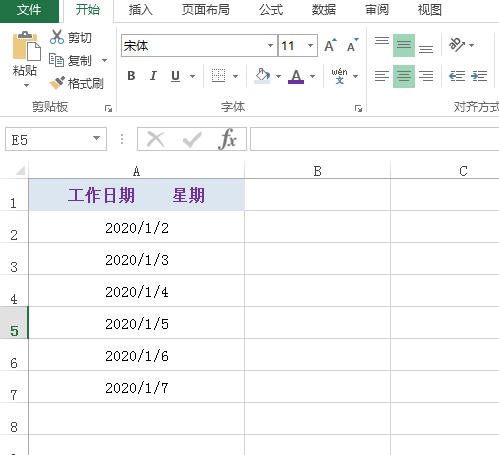Click the Cut scissors icon
Image resolution: width=499 pixels, height=455 pixels.
57,37
